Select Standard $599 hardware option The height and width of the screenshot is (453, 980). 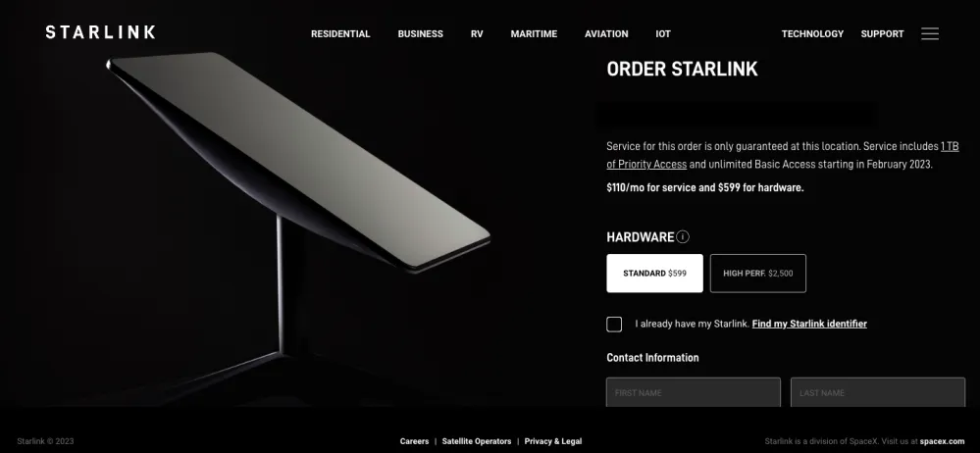[x=654, y=273]
